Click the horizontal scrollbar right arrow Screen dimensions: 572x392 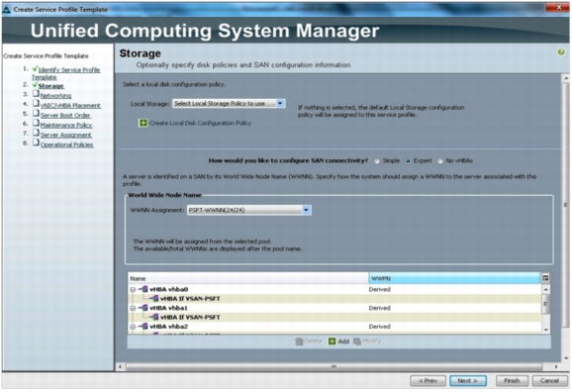[x=556, y=366]
